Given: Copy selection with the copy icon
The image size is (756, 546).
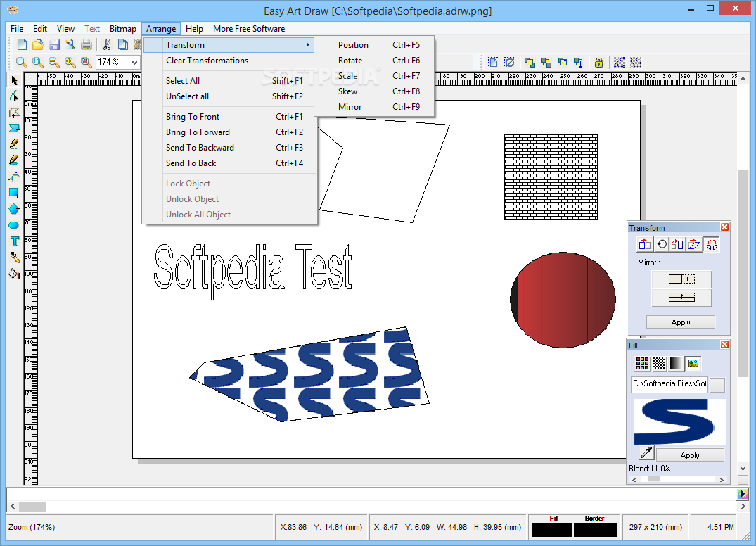Looking at the screenshot, I should tap(123, 45).
